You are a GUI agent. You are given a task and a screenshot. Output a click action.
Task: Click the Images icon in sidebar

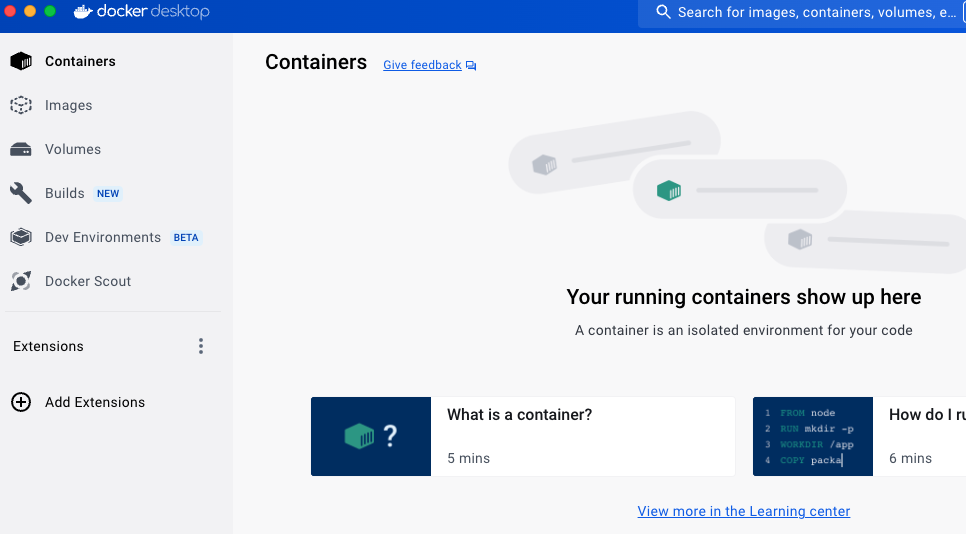(x=21, y=105)
